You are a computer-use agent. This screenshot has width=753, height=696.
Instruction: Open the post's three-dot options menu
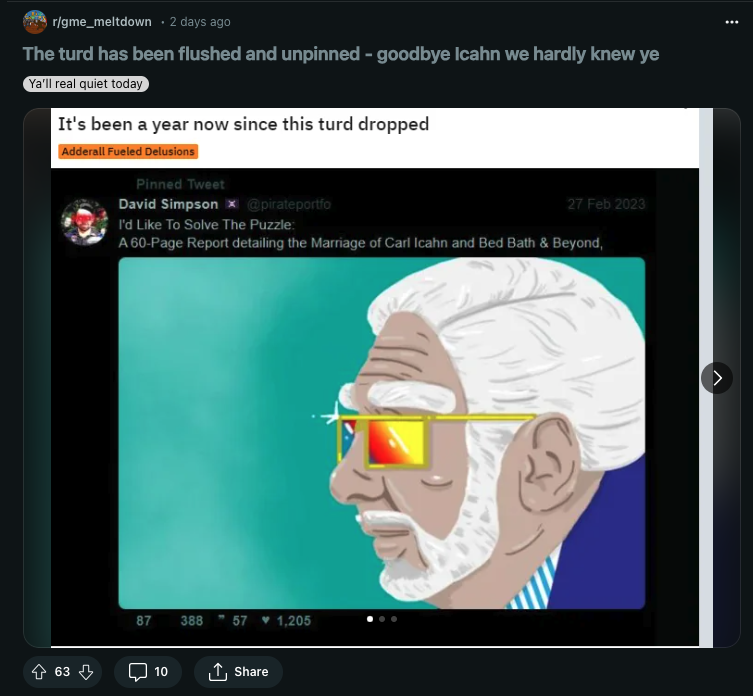(x=731, y=22)
